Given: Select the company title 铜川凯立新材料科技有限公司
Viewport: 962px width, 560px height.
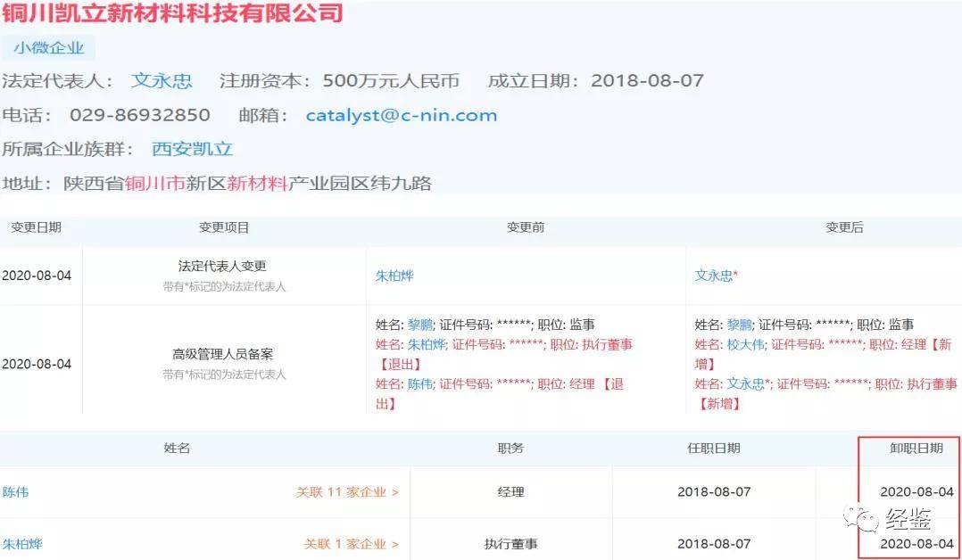Looking at the screenshot, I should tap(171, 12).
